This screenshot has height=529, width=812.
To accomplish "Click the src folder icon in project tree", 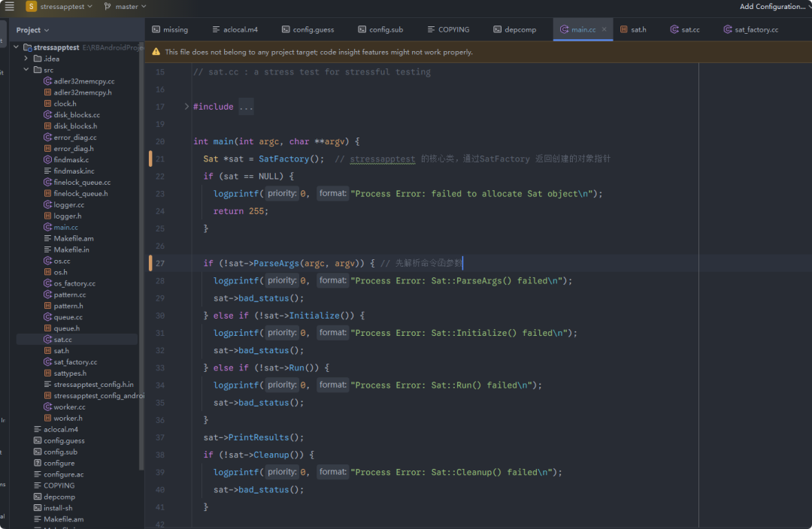I will pyautogui.click(x=37, y=70).
